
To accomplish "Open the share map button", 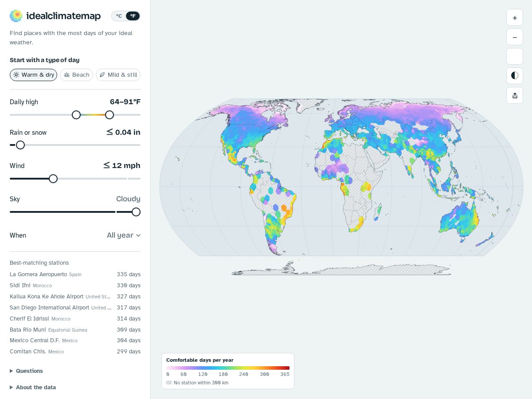I will pos(515,95).
